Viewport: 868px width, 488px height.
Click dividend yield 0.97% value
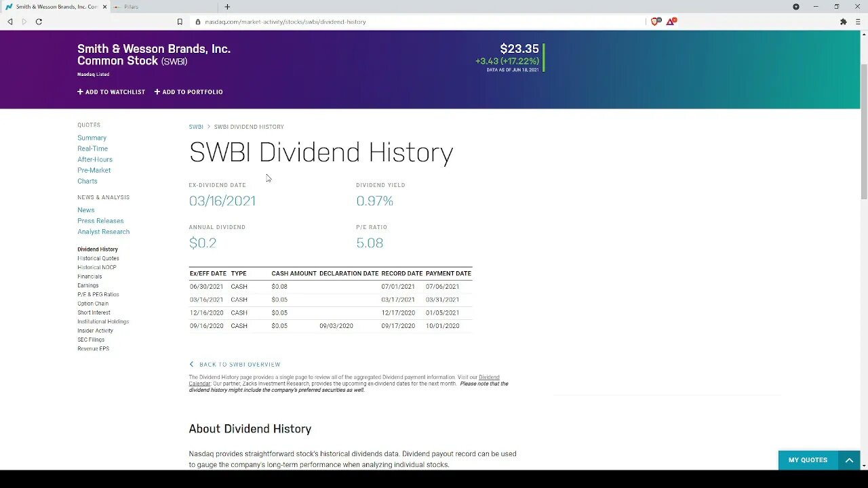374,201
